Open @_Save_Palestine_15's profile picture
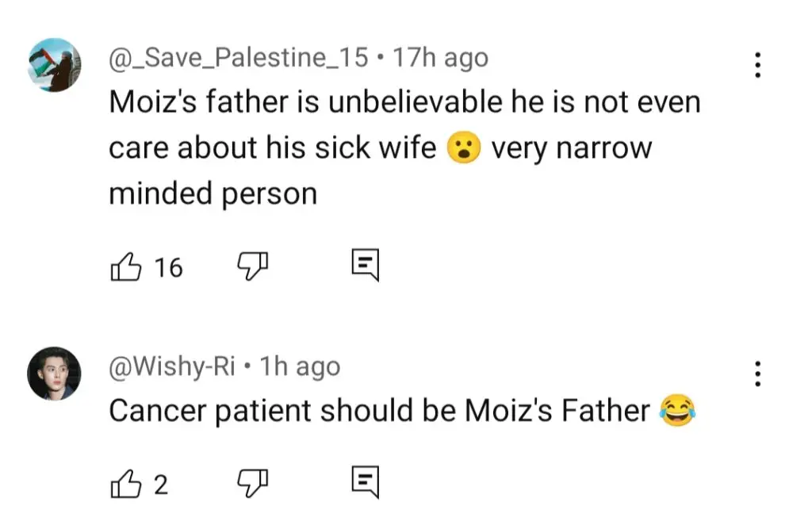The image size is (812, 529). [55, 64]
